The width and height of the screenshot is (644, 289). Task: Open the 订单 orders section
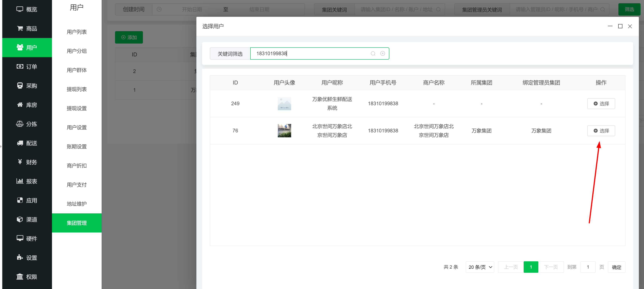[x=27, y=66]
